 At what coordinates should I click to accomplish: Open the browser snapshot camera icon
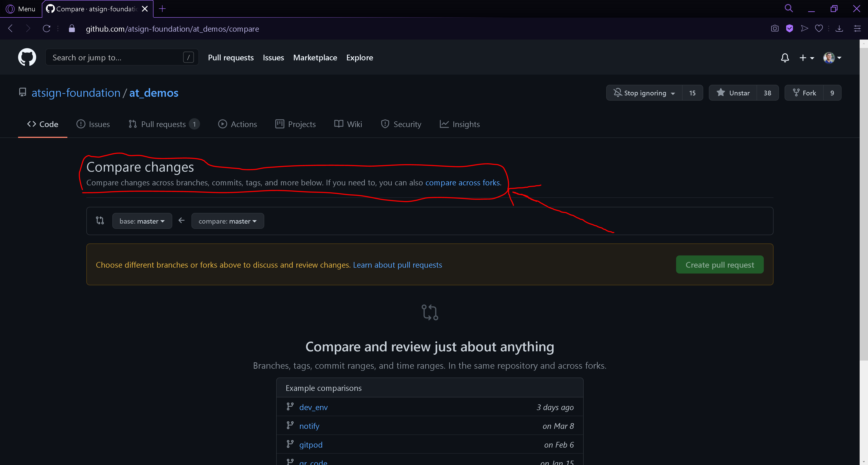point(775,29)
